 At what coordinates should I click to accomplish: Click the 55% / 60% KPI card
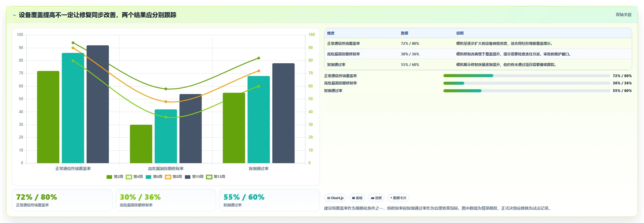pos(269,200)
